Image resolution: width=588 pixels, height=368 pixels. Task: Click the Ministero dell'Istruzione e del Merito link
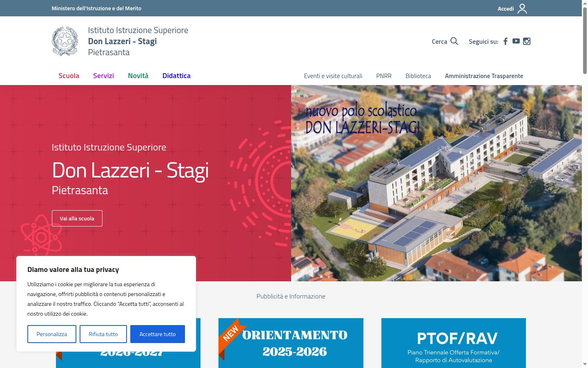[96, 8]
